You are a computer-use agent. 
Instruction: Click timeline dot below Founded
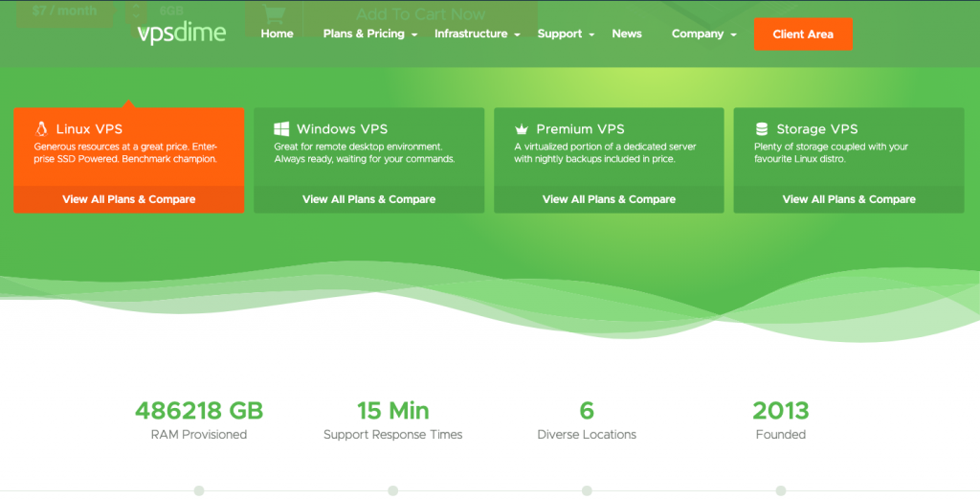[x=781, y=490]
